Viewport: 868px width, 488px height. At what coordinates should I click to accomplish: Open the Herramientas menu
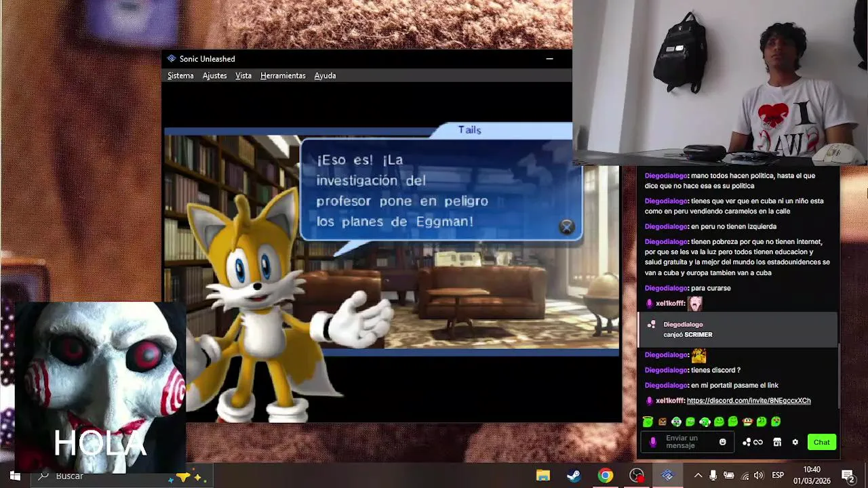pyautogui.click(x=283, y=76)
